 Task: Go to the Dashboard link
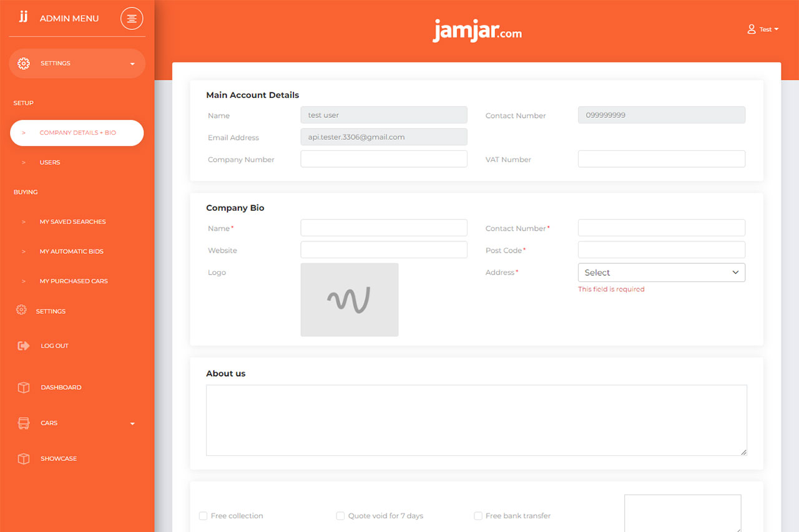tap(61, 387)
